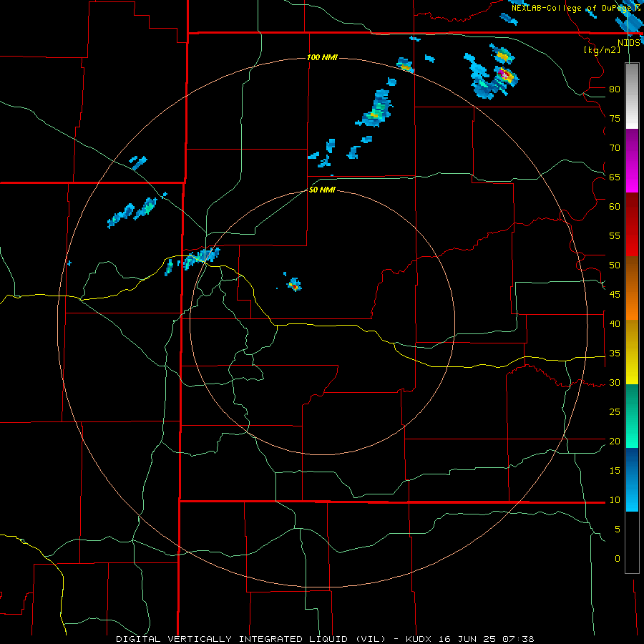This screenshot has height=644, width=644.
Task: Click the 55 value on the scale
Action: [615, 236]
